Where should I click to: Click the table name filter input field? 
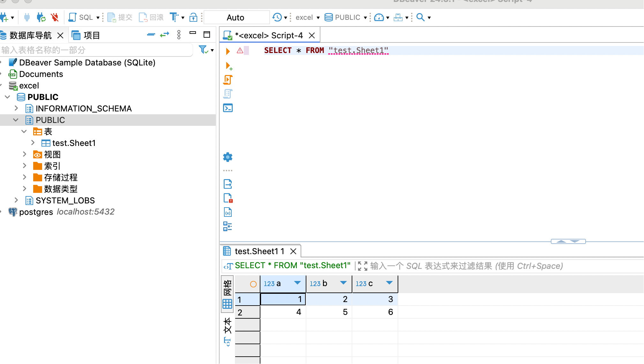tap(96, 50)
